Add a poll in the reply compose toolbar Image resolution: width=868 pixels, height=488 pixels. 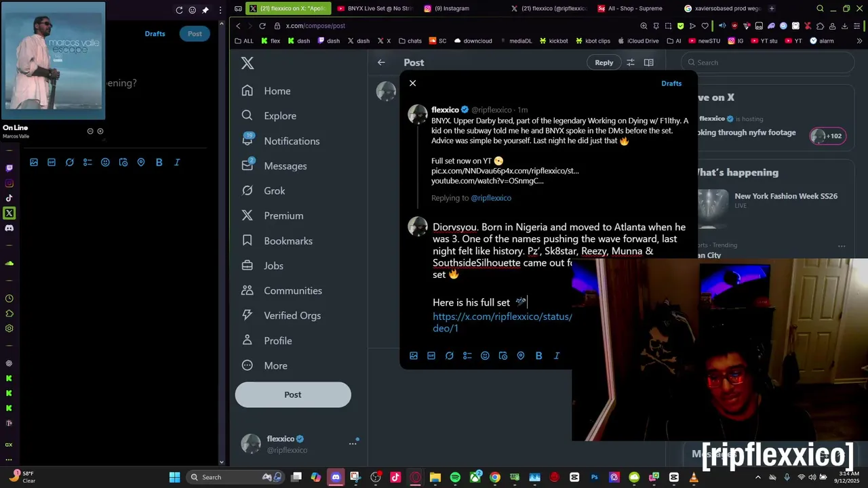point(467,356)
